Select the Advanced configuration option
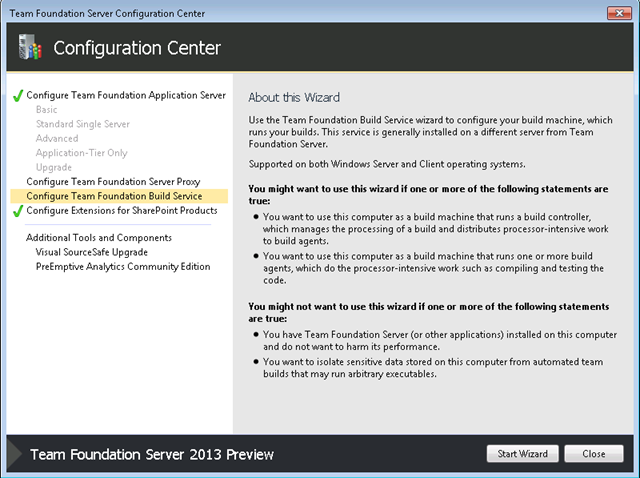The height and width of the screenshot is (478, 640). tap(57, 138)
